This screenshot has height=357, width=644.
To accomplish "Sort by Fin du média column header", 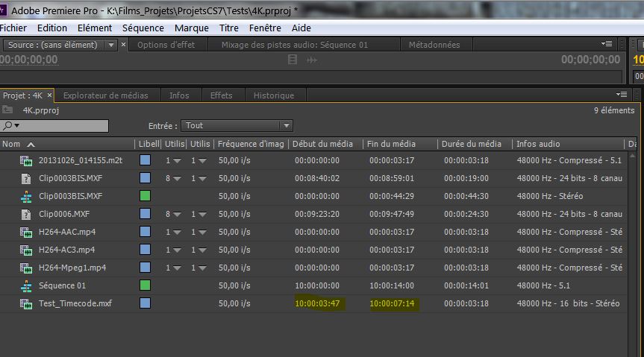I will coord(391,144).
